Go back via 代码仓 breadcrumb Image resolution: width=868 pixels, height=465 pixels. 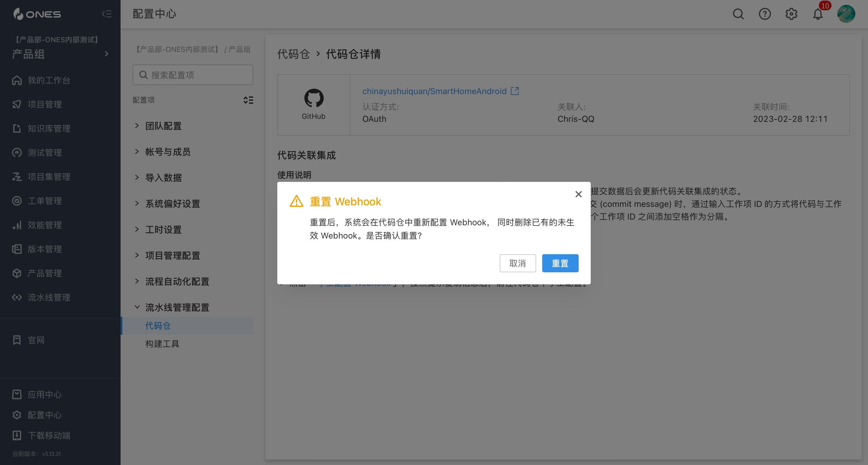(x=293, y=54)
